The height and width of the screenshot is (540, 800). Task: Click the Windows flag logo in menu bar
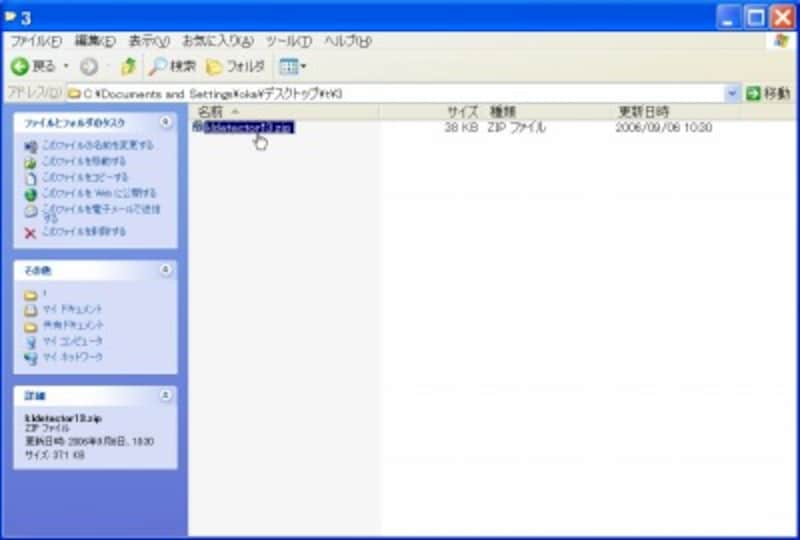(781, 41)
